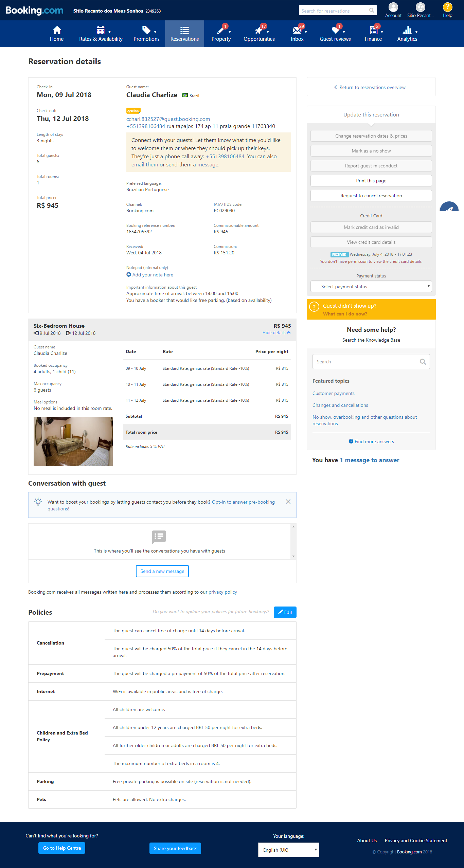Dismiss the pre-booking questions banner
Viewport: 464px width, 868px height.
[288, 502]
